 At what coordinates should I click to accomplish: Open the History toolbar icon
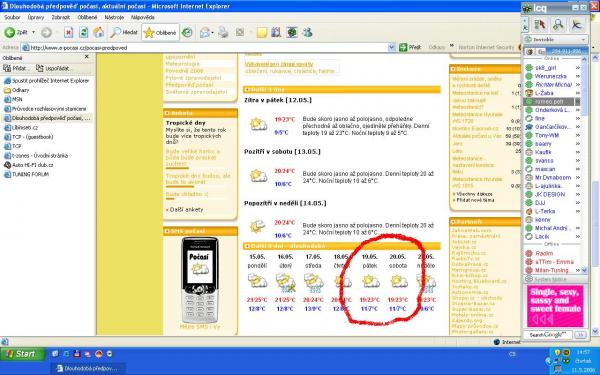point(187,33)
